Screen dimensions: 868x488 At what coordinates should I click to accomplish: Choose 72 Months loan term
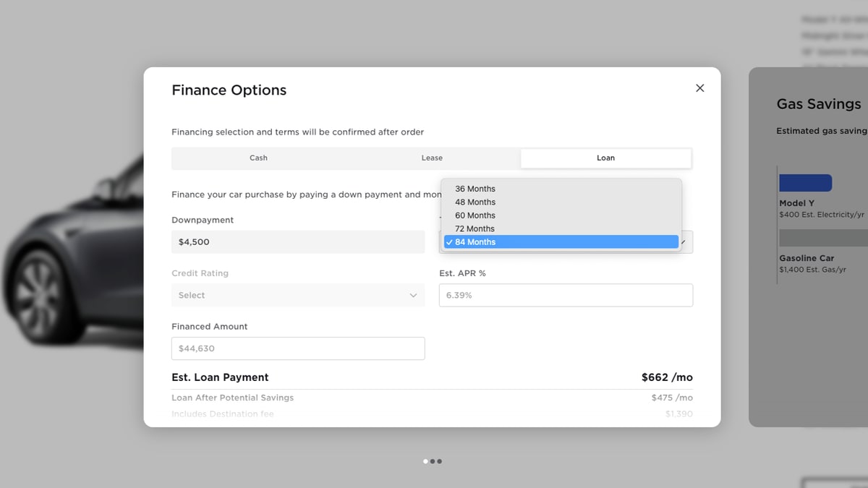click(x=561, y=228)
